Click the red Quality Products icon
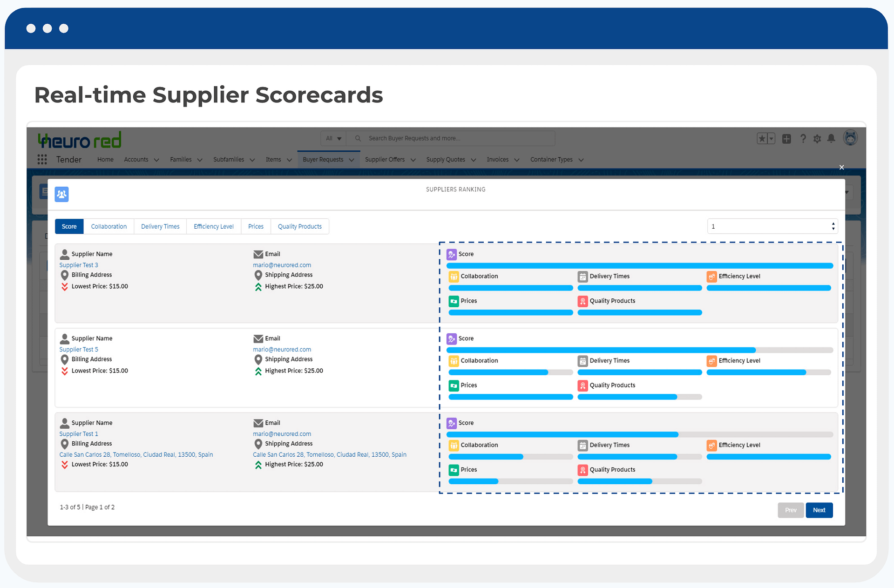 click(x=582, y=301)
